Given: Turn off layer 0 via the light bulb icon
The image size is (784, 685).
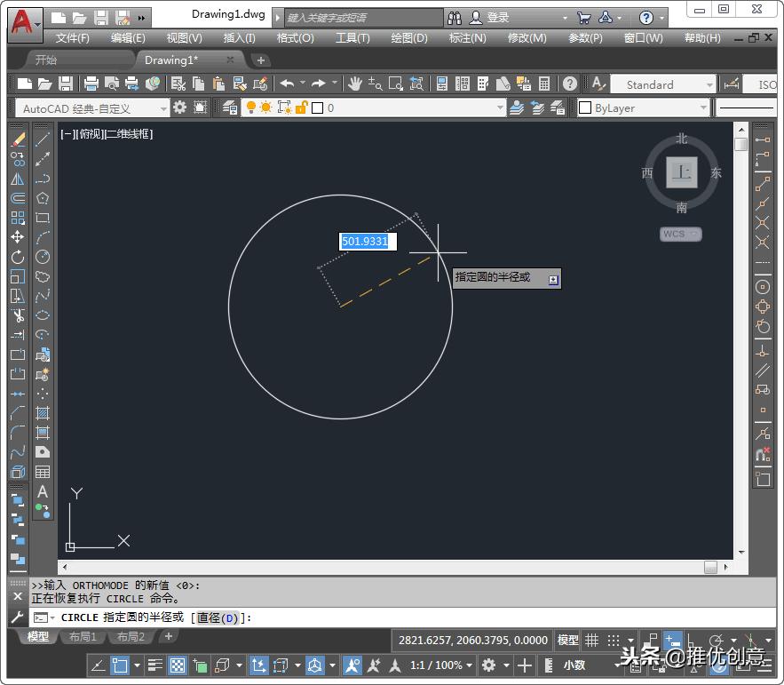Looking at the screenshot, I should (x=251, y=107).
